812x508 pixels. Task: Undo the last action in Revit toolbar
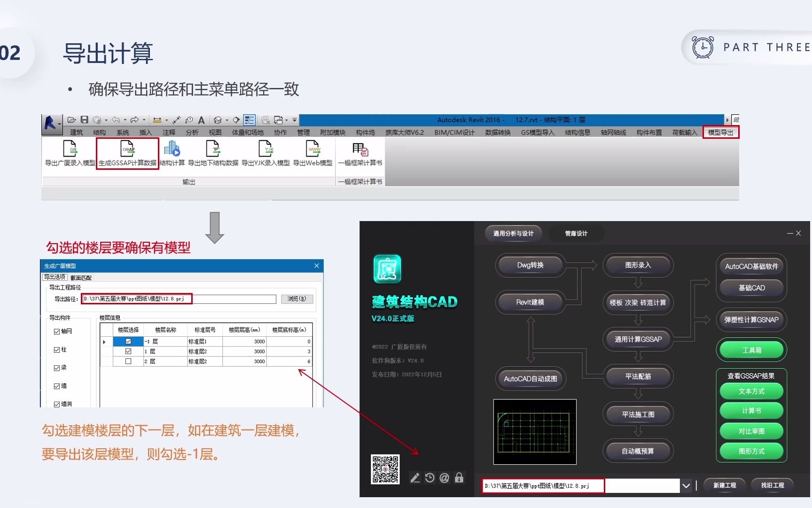[116, 120]
